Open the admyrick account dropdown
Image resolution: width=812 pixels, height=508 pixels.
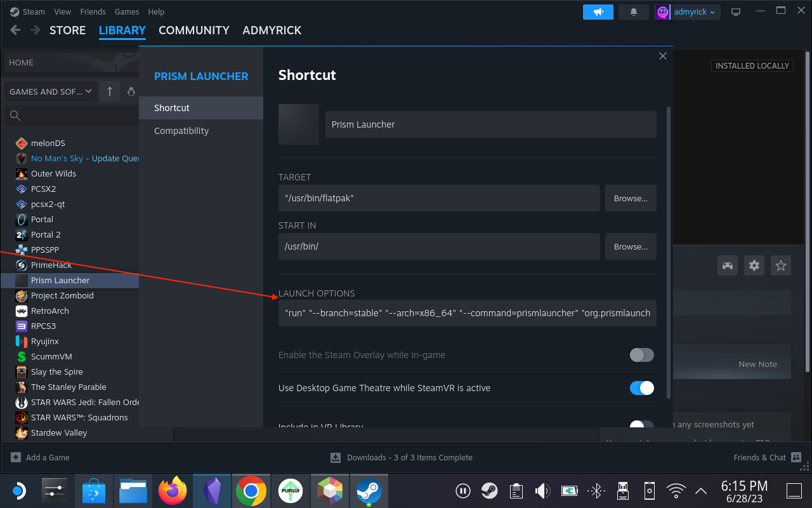tap(687, 11)
